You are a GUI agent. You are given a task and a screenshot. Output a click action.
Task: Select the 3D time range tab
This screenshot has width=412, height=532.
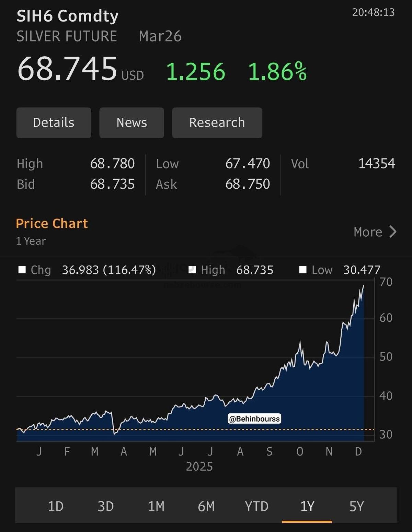point(106,506)
